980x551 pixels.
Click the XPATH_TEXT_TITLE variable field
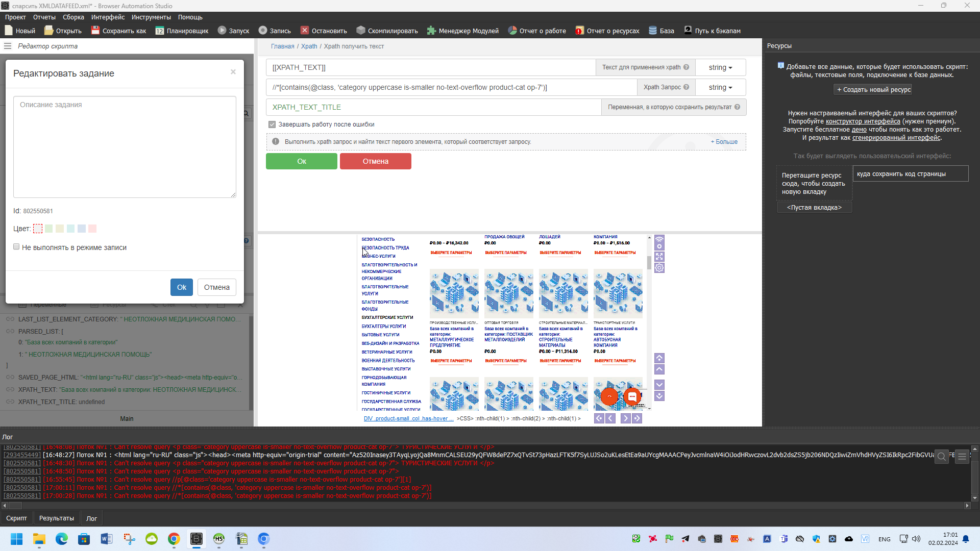point(433,107)
